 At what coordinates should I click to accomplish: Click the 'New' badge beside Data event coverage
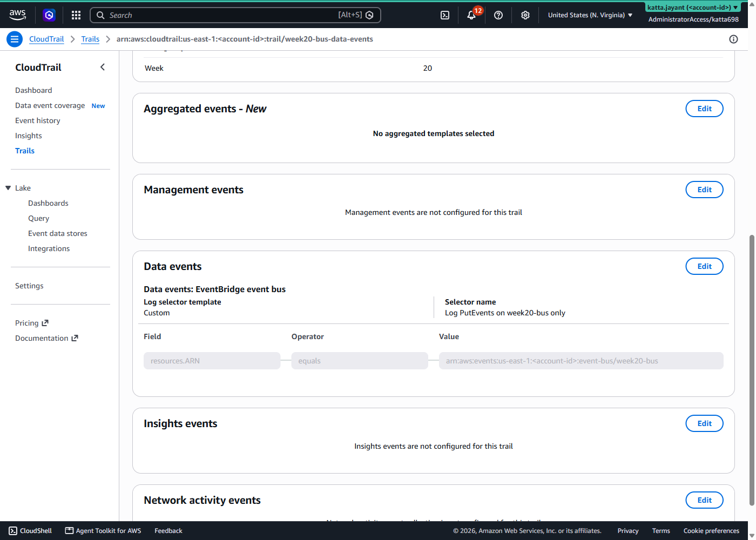click(x=98, y=106)
